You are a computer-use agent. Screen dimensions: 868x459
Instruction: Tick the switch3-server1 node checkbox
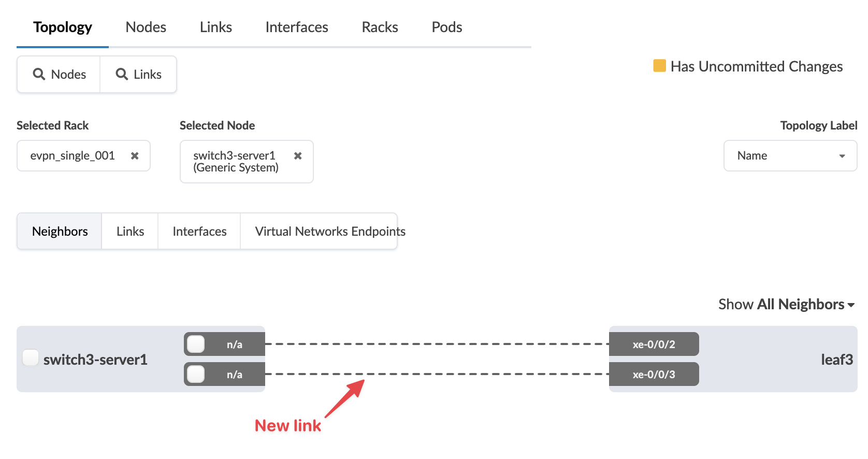[31, 357]
